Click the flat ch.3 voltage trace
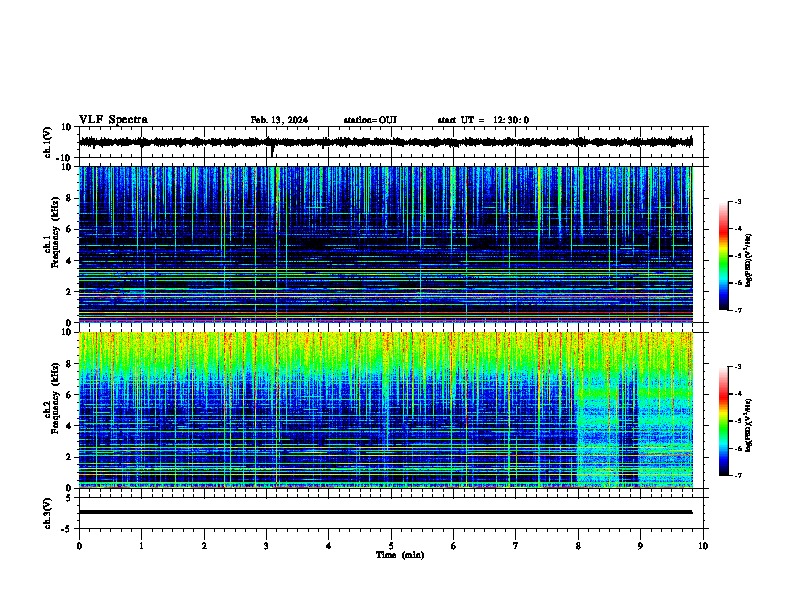 (x=385, y=512)
